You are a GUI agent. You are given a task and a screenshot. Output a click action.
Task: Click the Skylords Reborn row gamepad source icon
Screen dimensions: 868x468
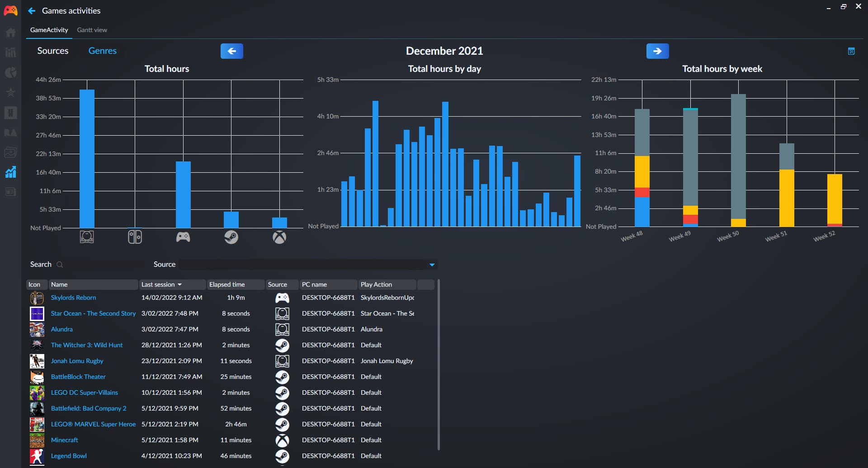click(283, 298)
